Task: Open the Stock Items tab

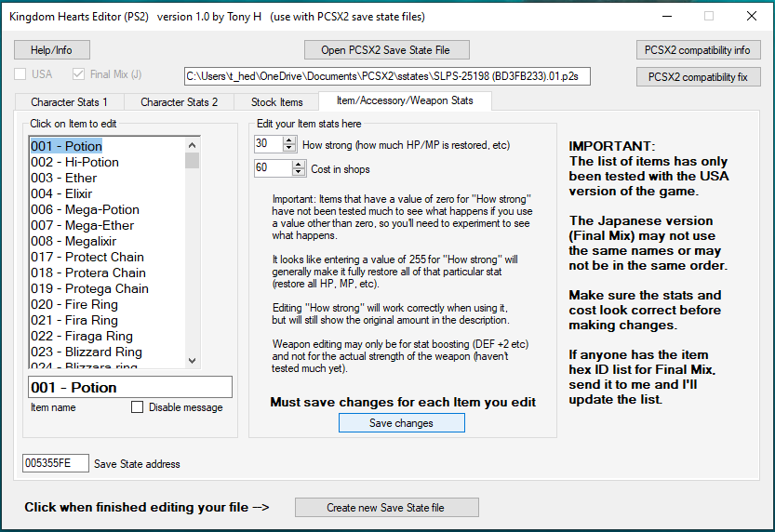Action: click(277, 101)
